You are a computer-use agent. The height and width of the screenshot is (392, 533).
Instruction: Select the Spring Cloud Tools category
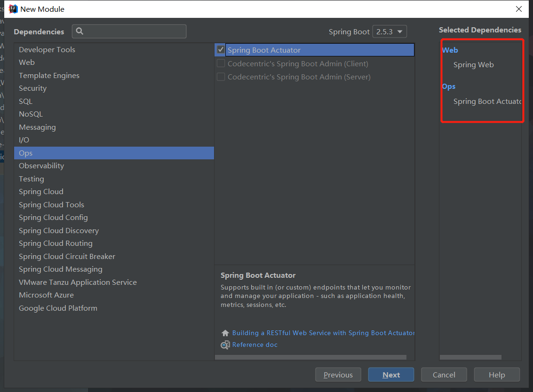(114, 204)
